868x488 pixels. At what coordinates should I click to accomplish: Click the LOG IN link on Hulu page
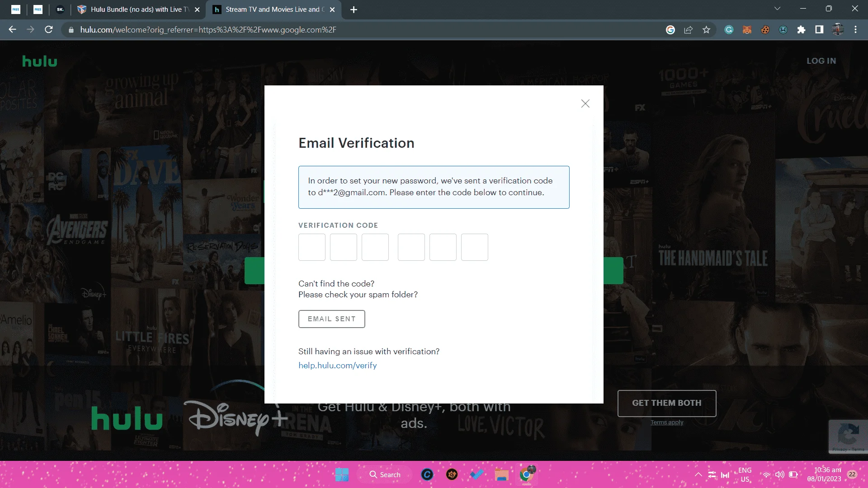click(x=821, y=61)
